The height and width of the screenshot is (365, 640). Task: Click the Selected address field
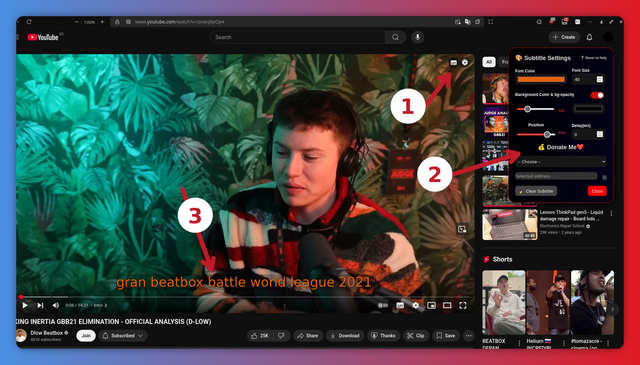coord(556,176)
